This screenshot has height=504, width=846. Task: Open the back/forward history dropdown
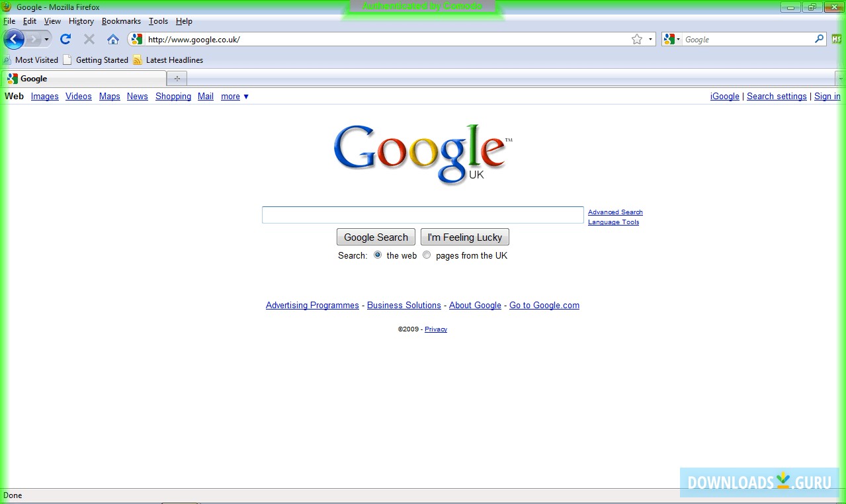[46, 39]
